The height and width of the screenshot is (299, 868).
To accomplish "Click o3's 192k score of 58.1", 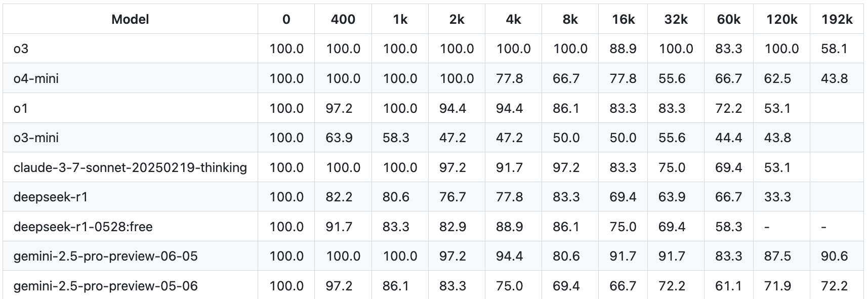I will point(834,49).
